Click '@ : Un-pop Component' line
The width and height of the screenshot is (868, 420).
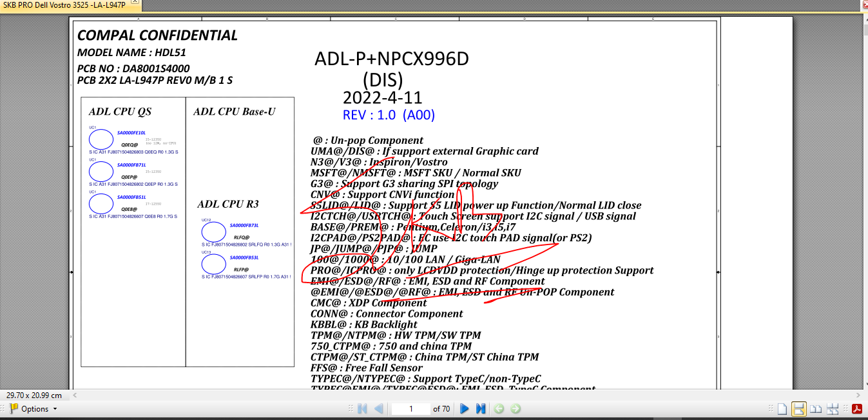[368, 141]
